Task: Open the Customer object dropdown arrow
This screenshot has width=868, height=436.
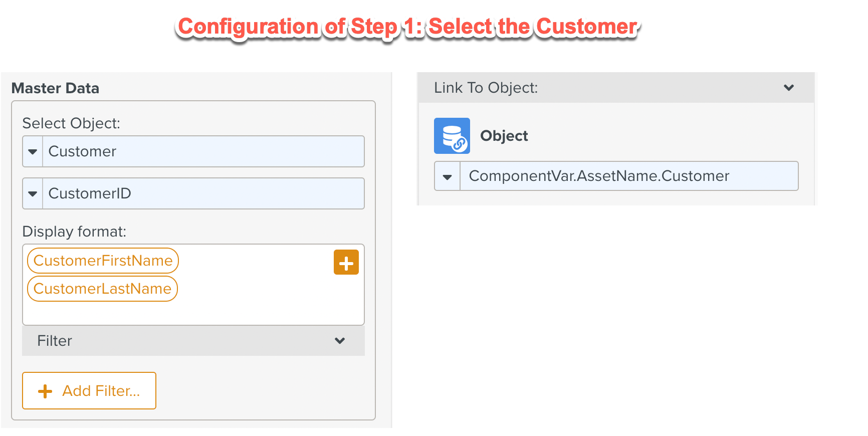Action: (x=33, y=151)
